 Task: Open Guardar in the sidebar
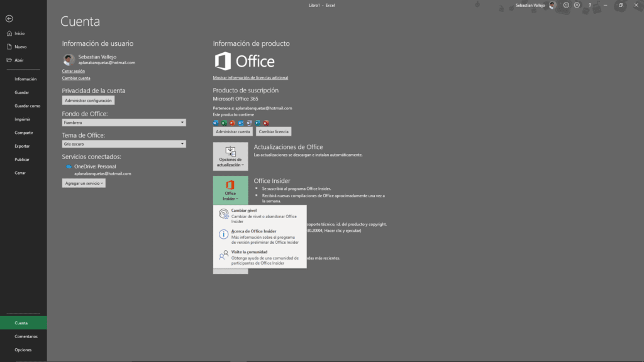coord(23,92)
